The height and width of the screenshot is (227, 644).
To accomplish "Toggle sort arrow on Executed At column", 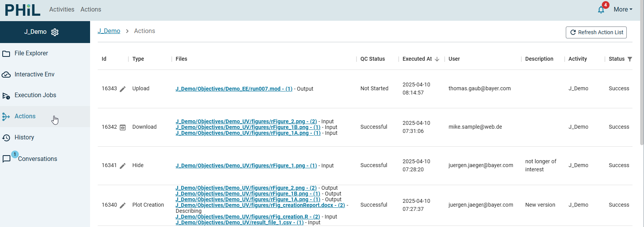I will click(437, 59).
